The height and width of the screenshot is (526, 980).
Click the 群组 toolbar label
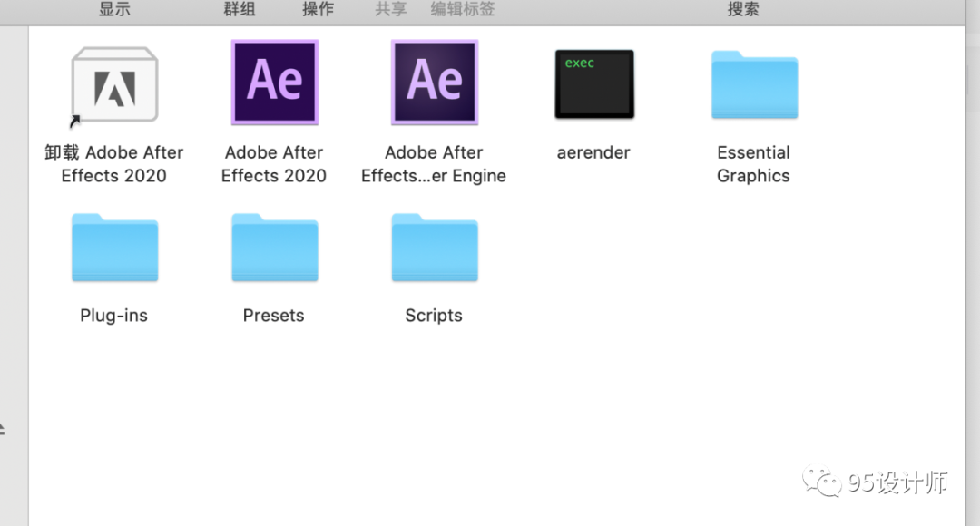point(240,9)
